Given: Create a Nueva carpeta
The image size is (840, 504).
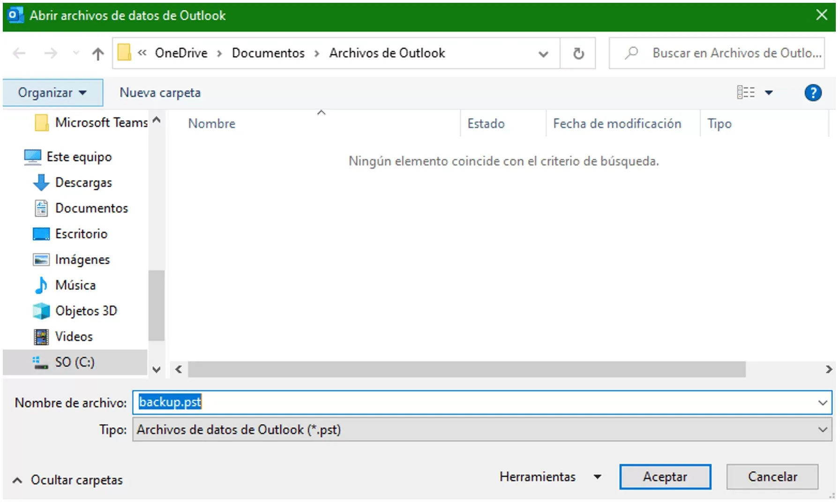Looking at the screenshot, I should (x=160, y=92).
